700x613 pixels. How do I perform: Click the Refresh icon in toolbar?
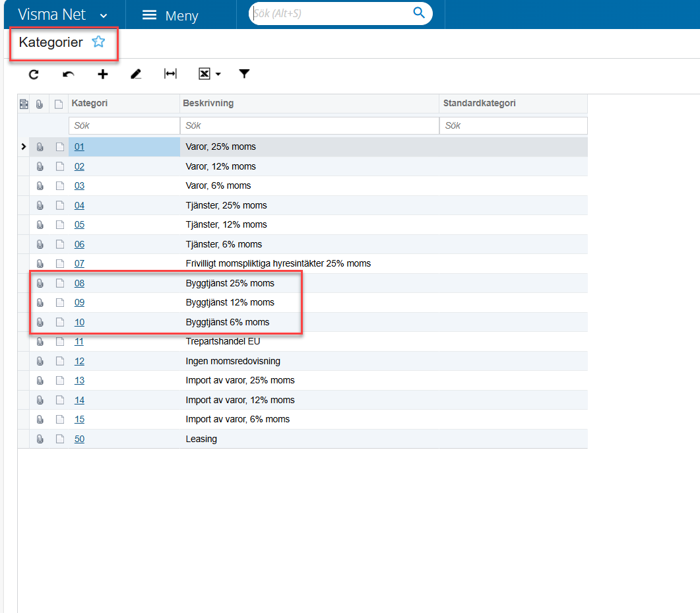point(34,75)
